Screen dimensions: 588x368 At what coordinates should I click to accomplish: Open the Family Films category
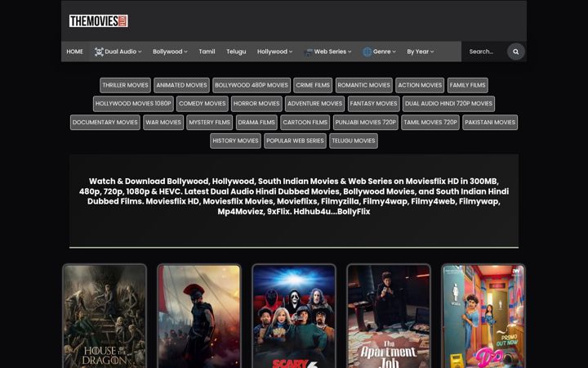(468, 85)
